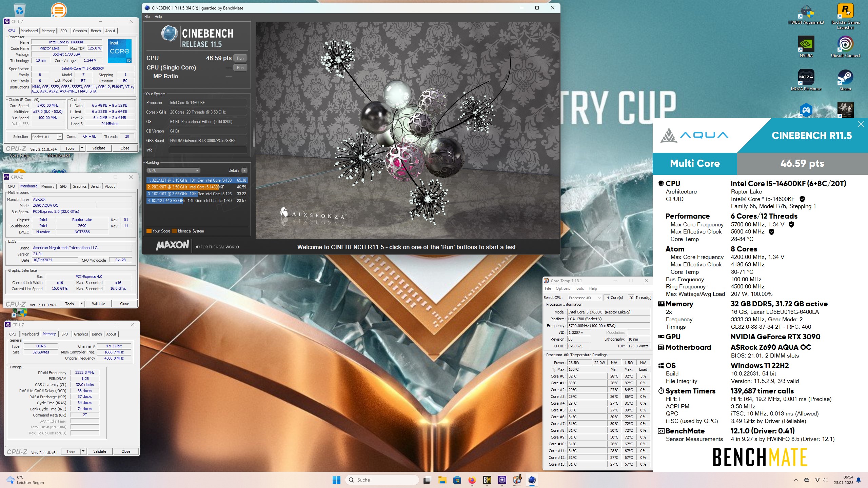The height and width of the screenshot is (488, 868).
Task: Open Tools dropdown arrow in the CPU-Z Mainboard window
Action: [82, 304]
